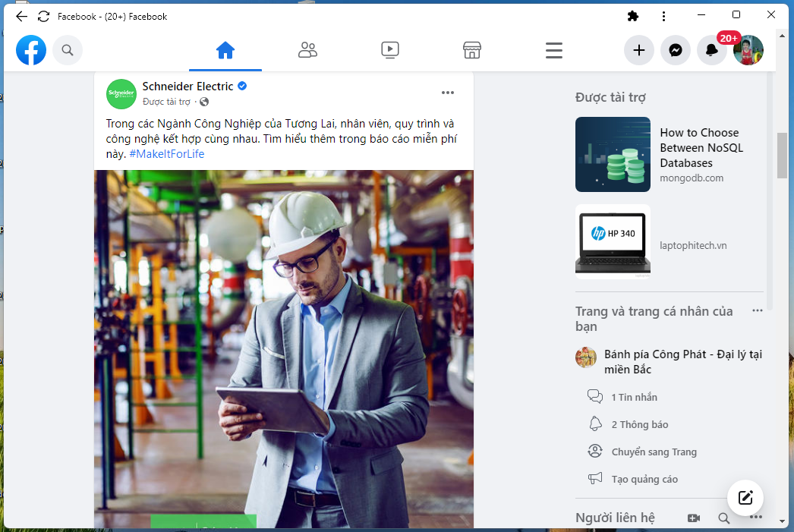The image size is (794, 532).
Task: Open the HP 340 laptop ad thumbnail
Action: [613, 241]
